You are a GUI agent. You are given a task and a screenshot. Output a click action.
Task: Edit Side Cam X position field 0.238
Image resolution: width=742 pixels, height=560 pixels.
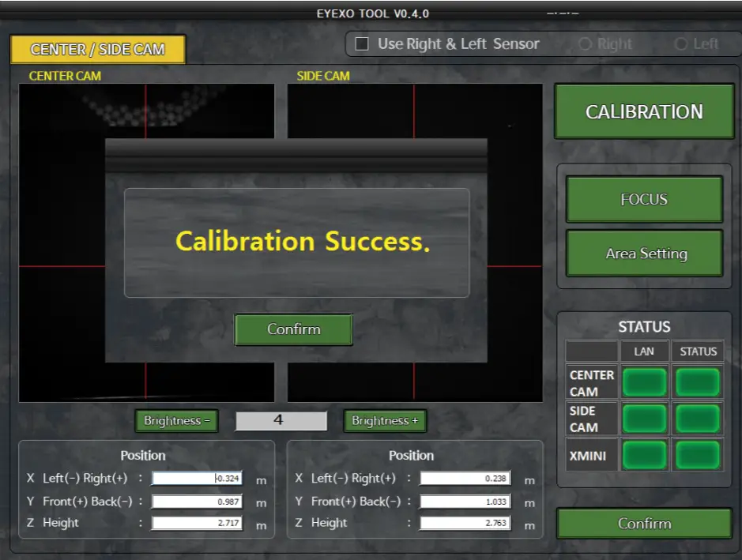[465, 478]
